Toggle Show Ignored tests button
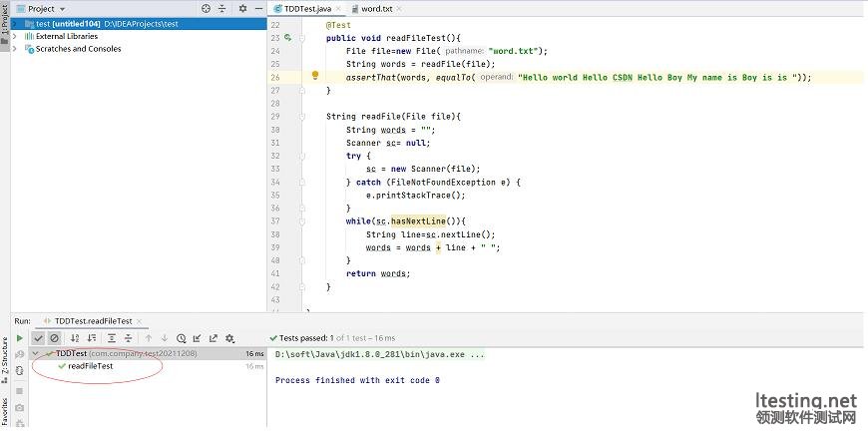 [x=54, y=338]
